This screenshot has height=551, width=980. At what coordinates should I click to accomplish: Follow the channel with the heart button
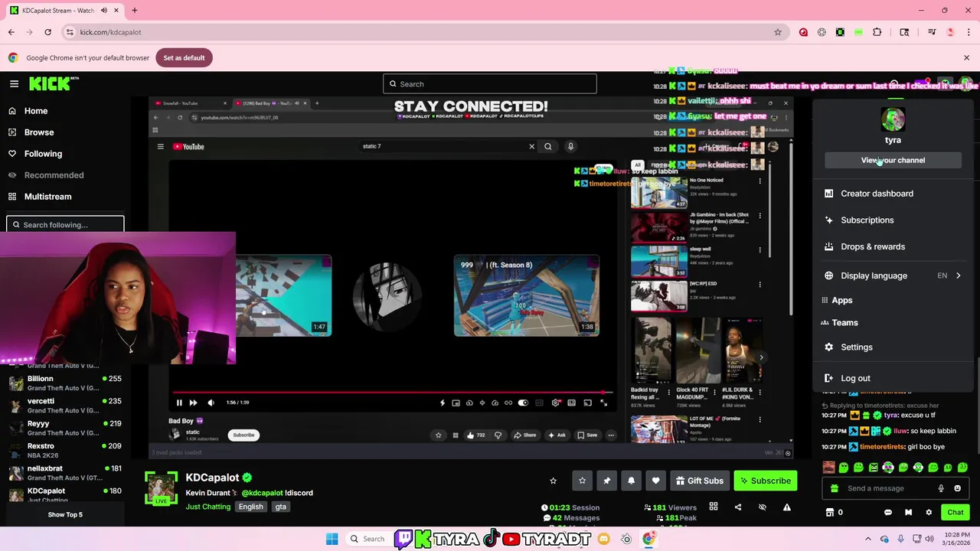click(655, 481)
